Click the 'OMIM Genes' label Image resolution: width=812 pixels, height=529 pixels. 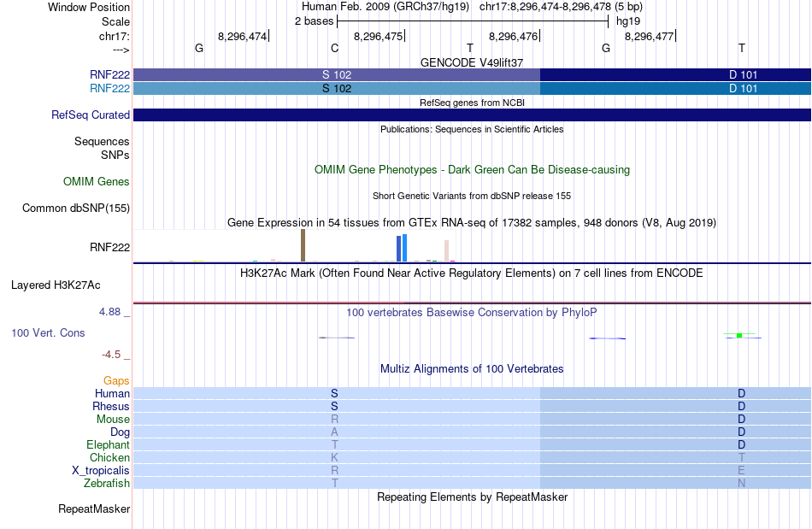point(97,181)
